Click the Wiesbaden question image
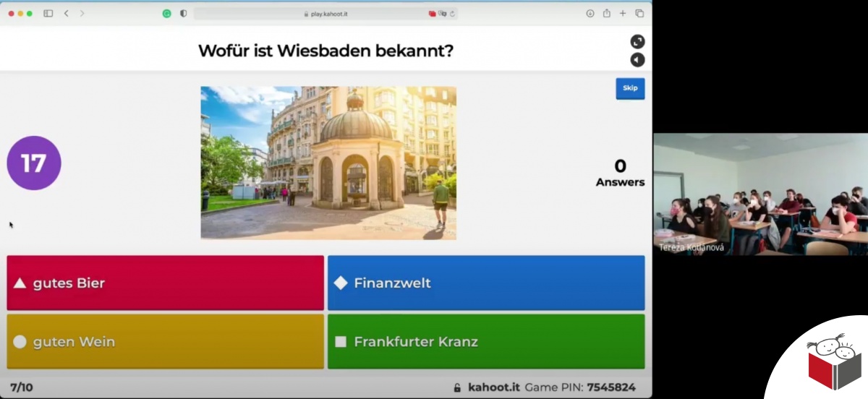The width and height of the screenshot is (868, 399). click(x=328, y=163)
